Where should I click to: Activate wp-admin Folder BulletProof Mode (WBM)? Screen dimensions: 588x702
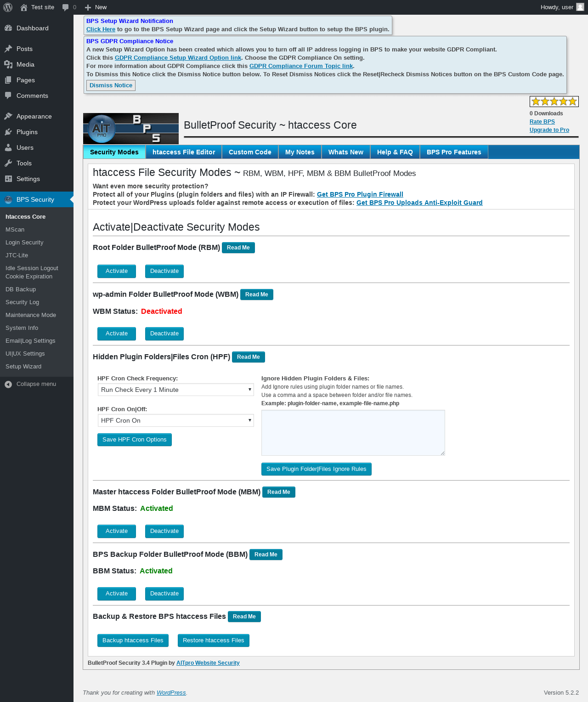117,334
